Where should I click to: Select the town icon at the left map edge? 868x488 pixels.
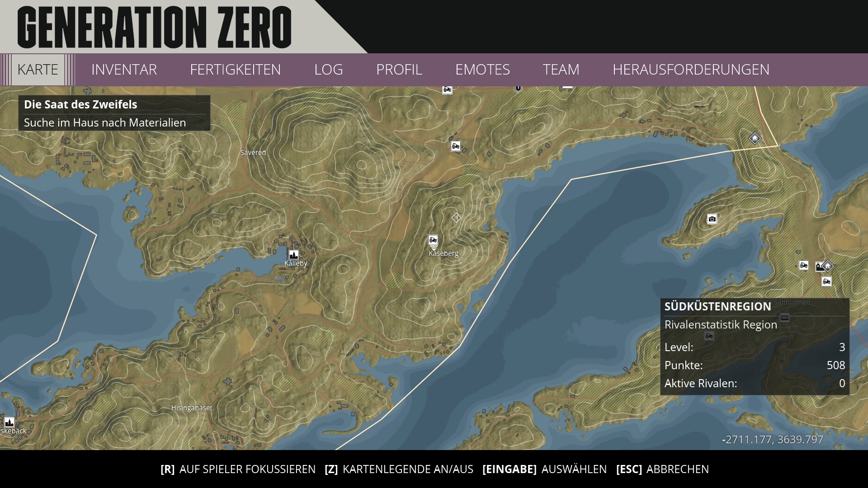coord(9,422)
